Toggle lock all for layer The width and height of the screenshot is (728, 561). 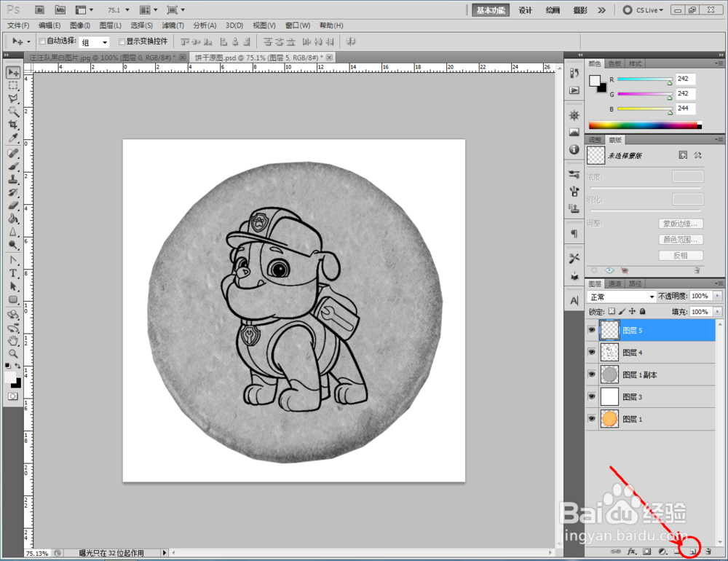pyautogui.click(x=643, y=311)
